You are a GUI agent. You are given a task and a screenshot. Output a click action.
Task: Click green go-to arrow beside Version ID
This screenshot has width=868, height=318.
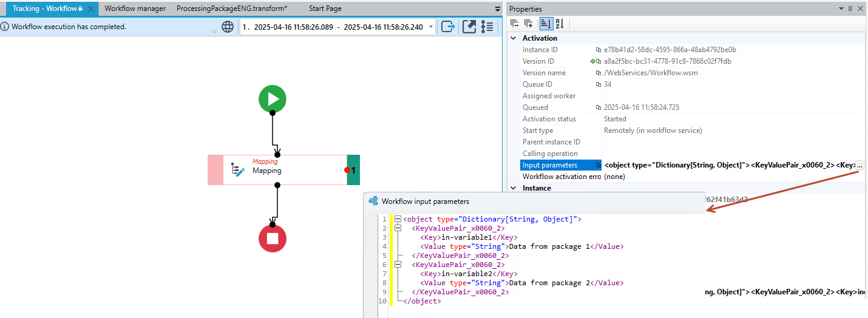(592, 61)
